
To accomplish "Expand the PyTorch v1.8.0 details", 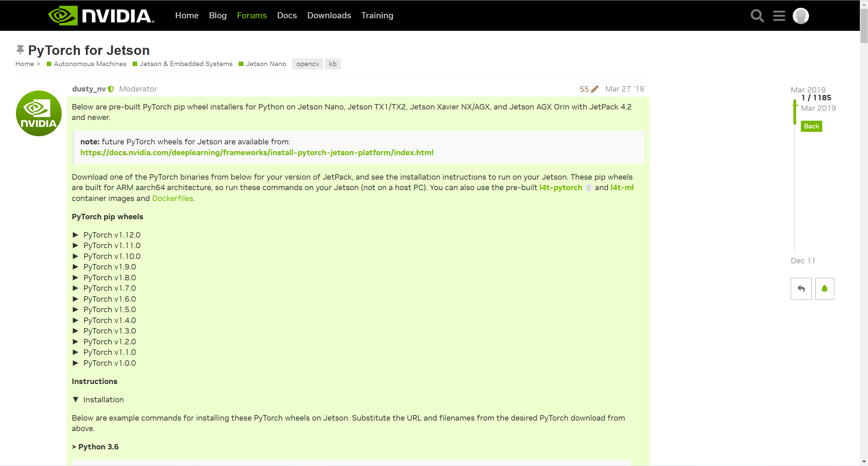I will click(x=109, y=278).
